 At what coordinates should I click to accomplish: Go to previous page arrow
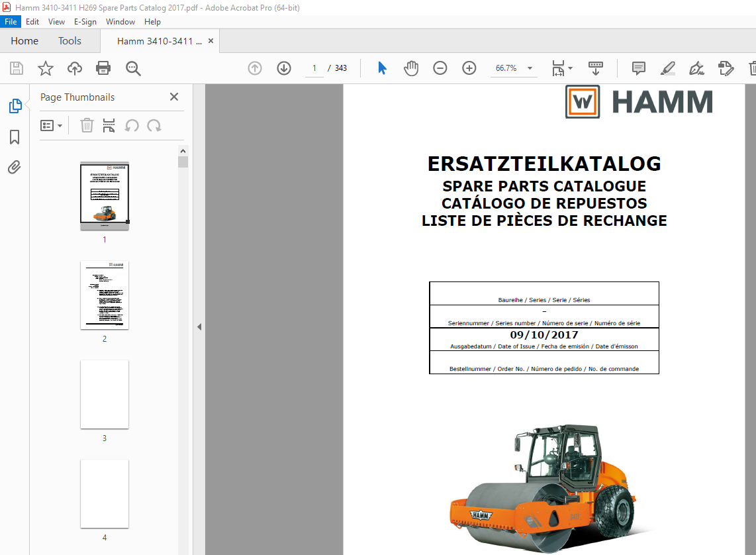(x=255, y=68)
